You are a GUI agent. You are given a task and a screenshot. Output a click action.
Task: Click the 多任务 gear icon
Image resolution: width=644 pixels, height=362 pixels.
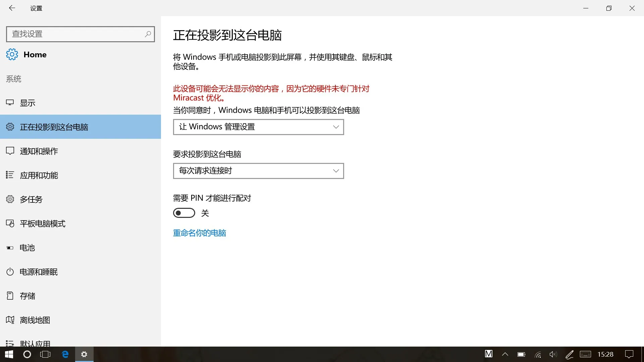(10, 199)
